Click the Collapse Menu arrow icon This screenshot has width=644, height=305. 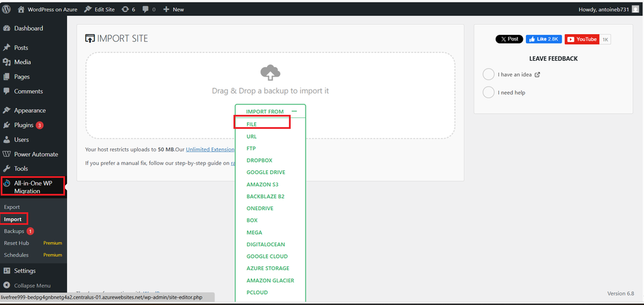click(6, 285)
